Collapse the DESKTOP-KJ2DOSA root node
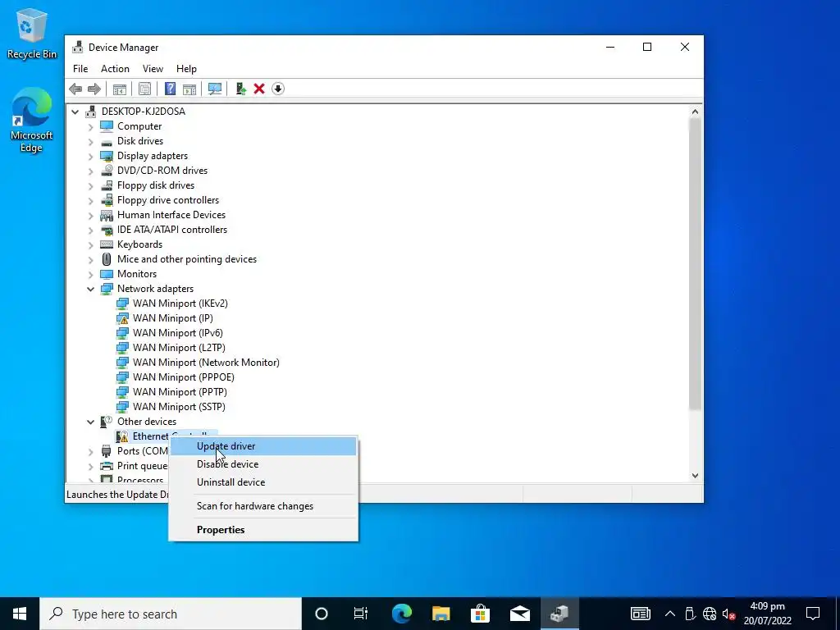Screen dimensions: 840x630 point(75,112)
